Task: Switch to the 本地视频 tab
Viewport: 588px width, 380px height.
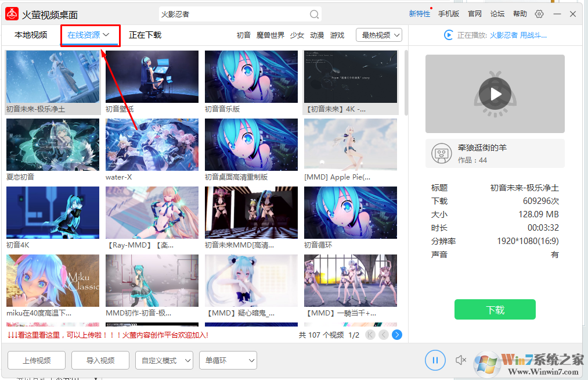Action: [x=31, y=35]
